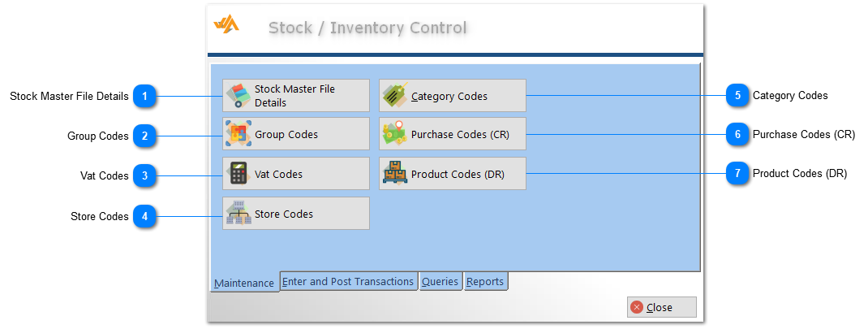Switch to the Maintenance tab
The image size is (868, 329).
[244, 283]
